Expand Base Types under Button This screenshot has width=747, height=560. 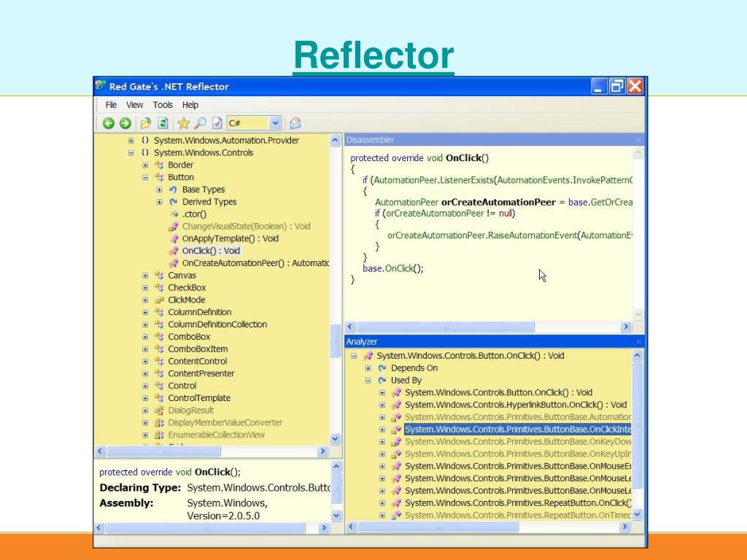pos(160,190)
